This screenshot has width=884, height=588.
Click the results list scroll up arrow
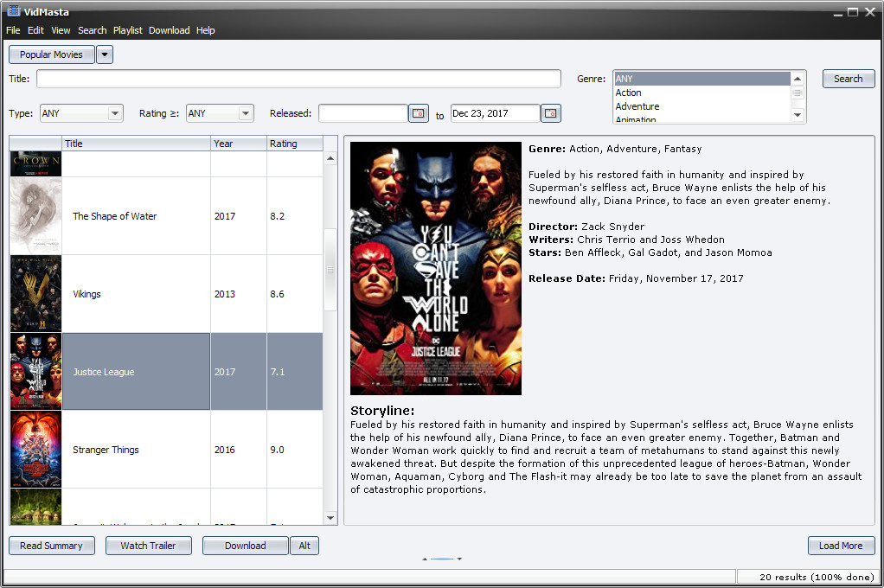(x=330, y=158)
